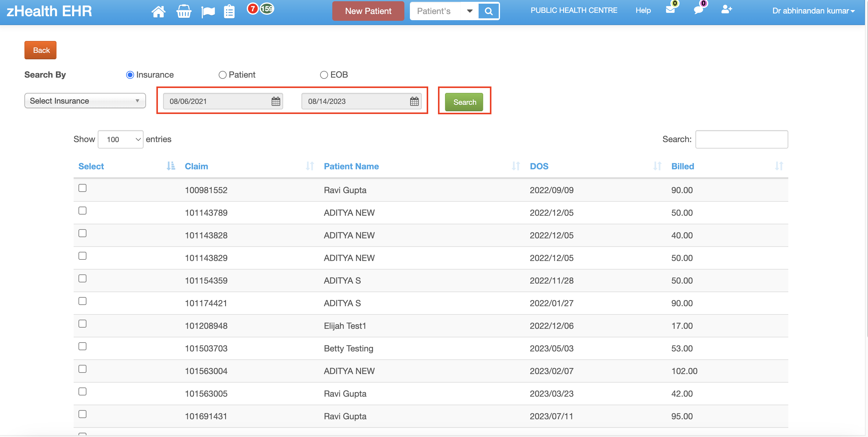Click billed amount 102.00
868x437 pixels.
tap(684, 371)
